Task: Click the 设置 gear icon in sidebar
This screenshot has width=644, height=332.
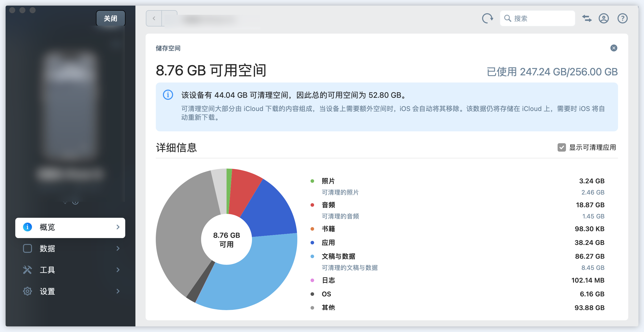Action: point(27,291)
